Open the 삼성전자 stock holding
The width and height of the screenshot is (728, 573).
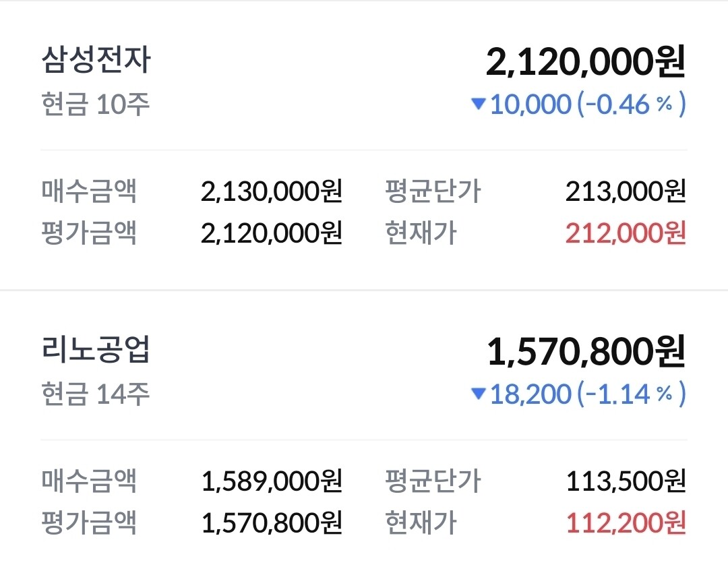point(96,61)
